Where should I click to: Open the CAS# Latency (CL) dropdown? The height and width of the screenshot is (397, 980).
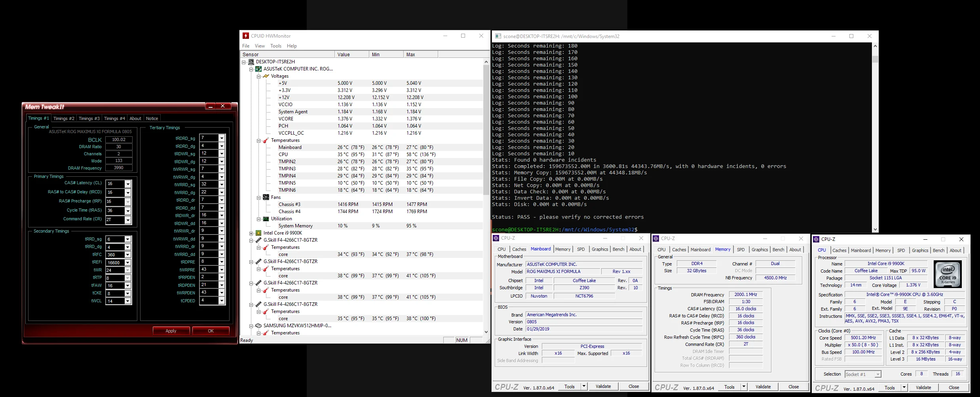(x=128, y=184)
